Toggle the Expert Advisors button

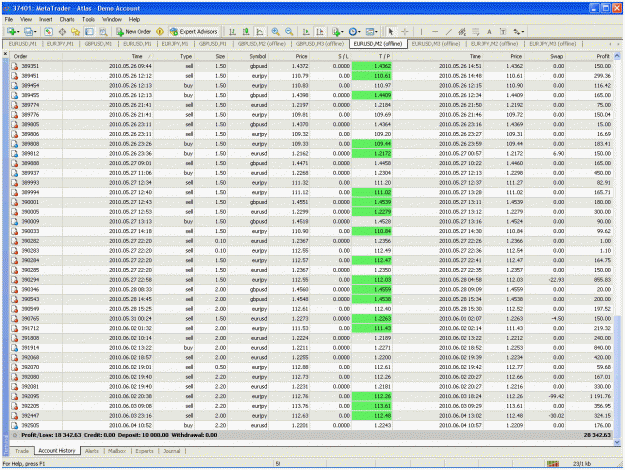click(x=194, y=31)
